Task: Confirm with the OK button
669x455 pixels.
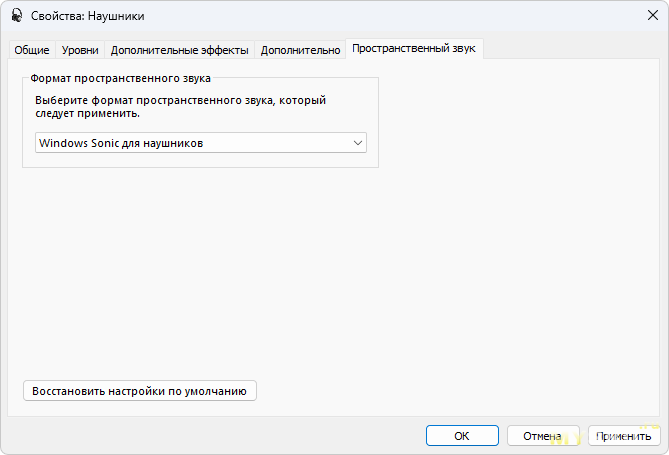Action: point(462,436)
